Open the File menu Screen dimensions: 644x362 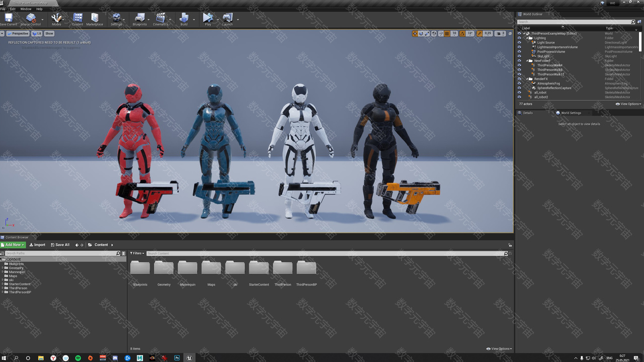tap(3, 9)
